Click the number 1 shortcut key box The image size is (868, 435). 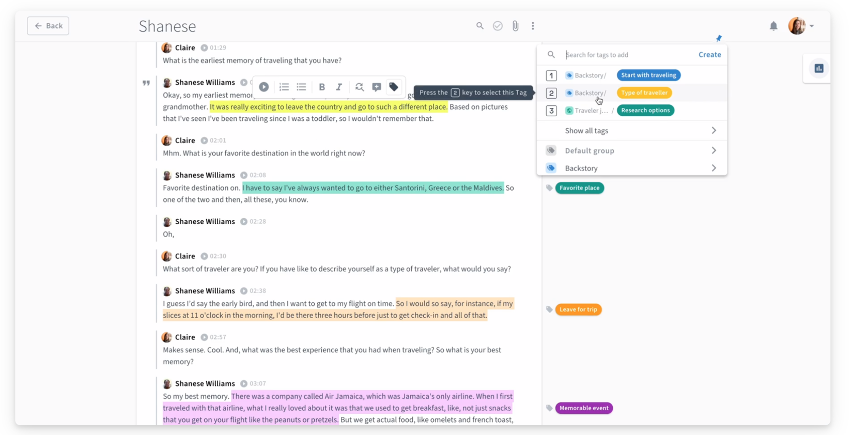[551, 75]
